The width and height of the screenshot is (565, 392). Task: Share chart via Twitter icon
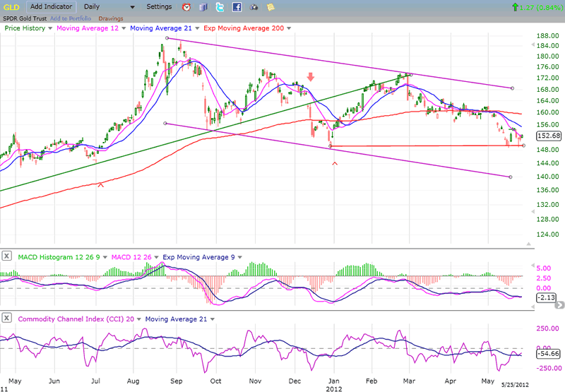click(220, 7)
